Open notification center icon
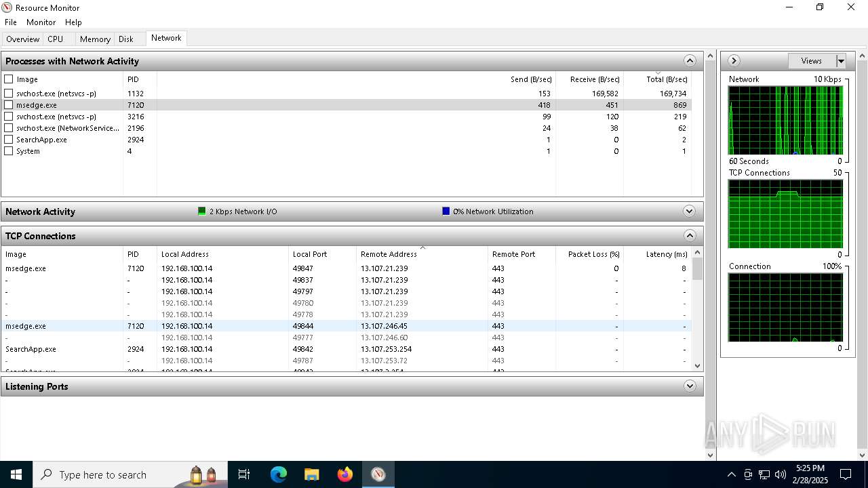The image size is (868, 488). [846, 474]
